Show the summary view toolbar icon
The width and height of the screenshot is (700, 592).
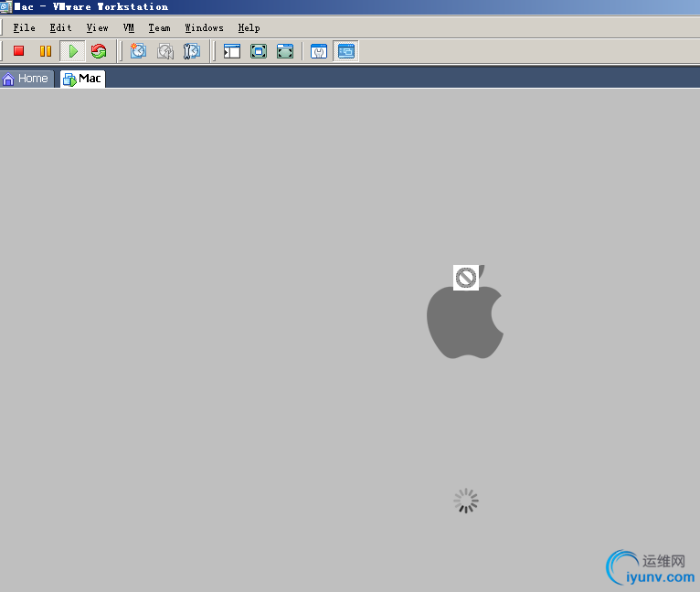click(319, 51)
